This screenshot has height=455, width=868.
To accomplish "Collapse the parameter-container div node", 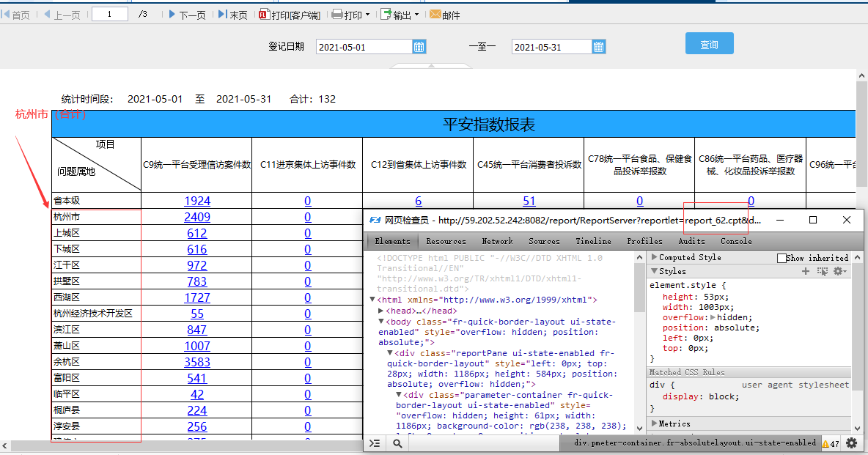I will 399,395.
